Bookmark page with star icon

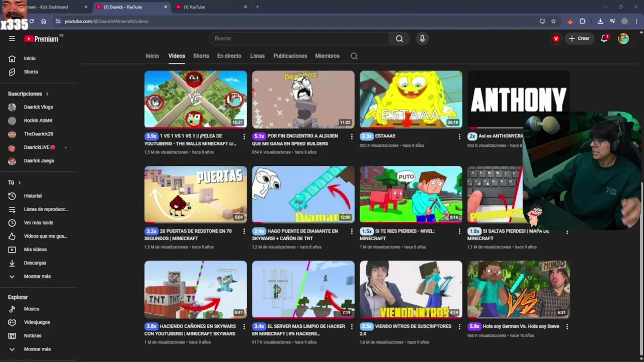point(553,21)
